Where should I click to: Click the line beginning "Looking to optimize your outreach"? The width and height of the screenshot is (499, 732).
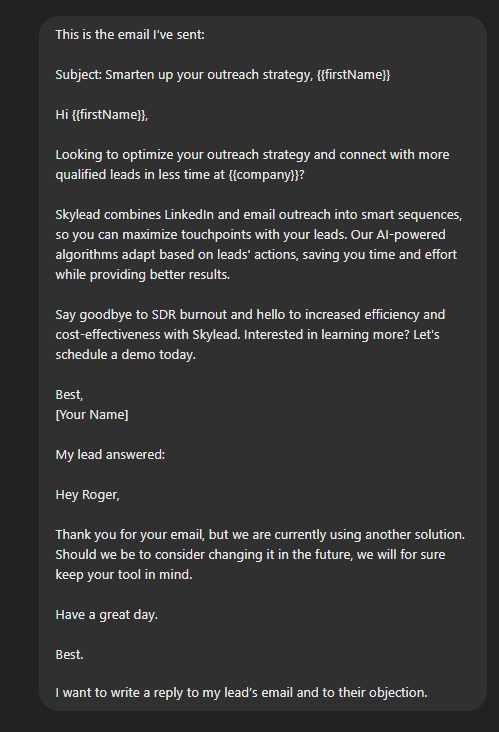(252, 155)
